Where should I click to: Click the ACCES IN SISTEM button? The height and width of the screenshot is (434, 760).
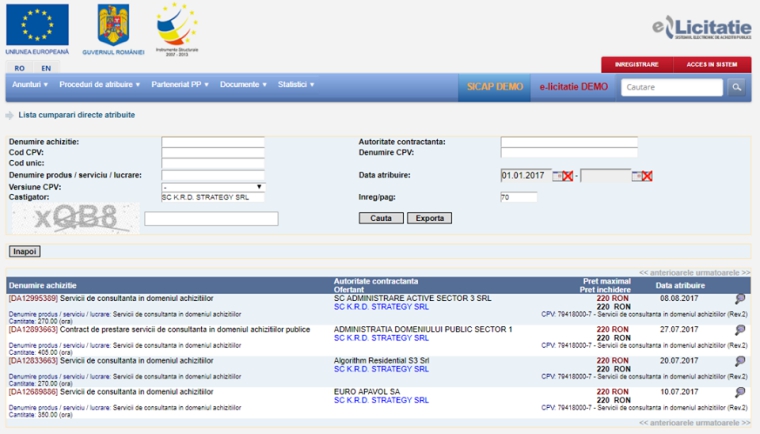pyautogui.click(x=712, y=64)
